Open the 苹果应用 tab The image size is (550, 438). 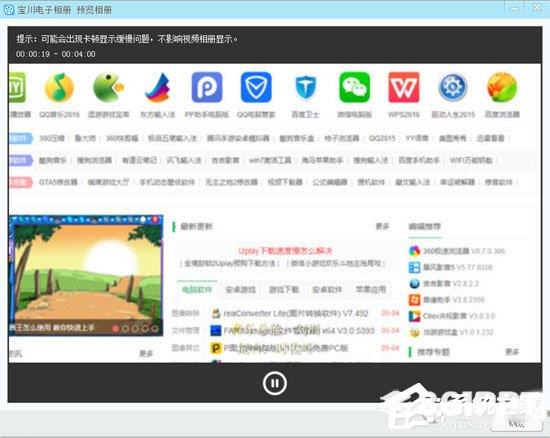click(371, 290)
